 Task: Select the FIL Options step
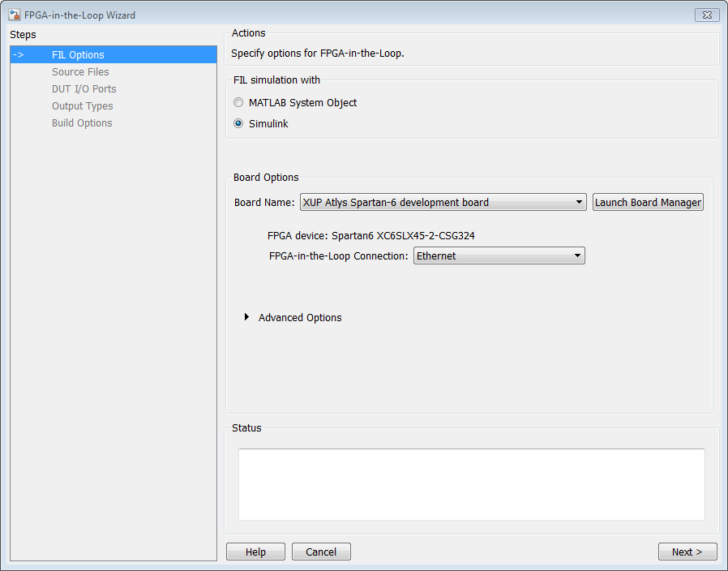pos(78,55)
